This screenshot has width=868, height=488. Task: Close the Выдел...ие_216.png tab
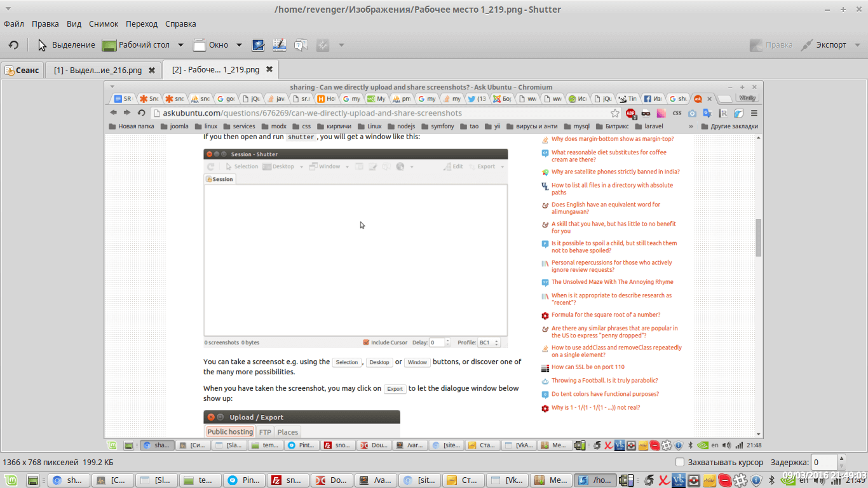tap(152, 70)
